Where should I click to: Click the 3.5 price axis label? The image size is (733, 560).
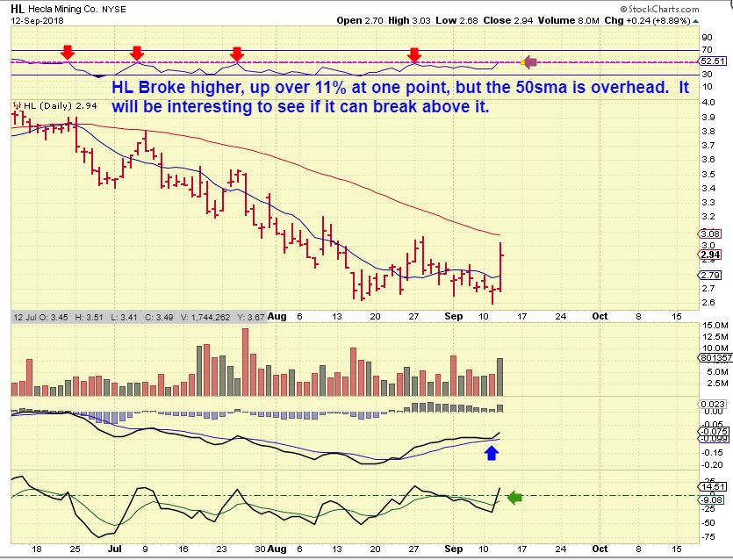click(x=708, y=175)
